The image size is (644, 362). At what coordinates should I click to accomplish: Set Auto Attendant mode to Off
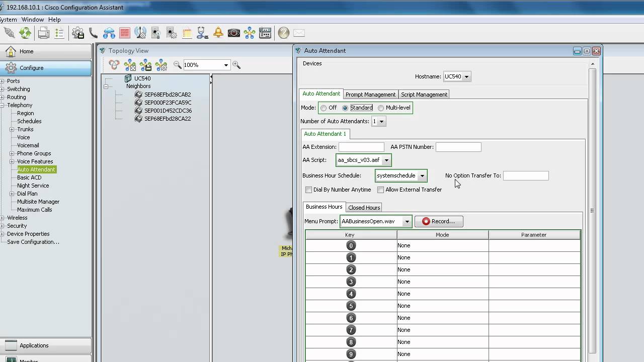point(324,108)
